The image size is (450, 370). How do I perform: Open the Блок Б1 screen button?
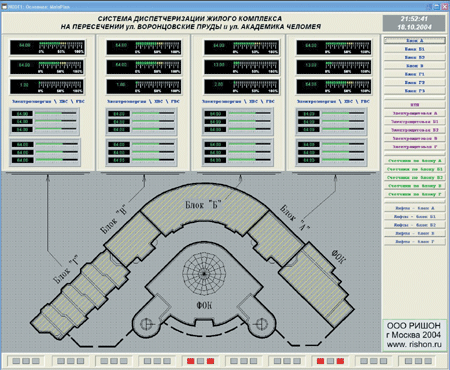pos(414,49)
